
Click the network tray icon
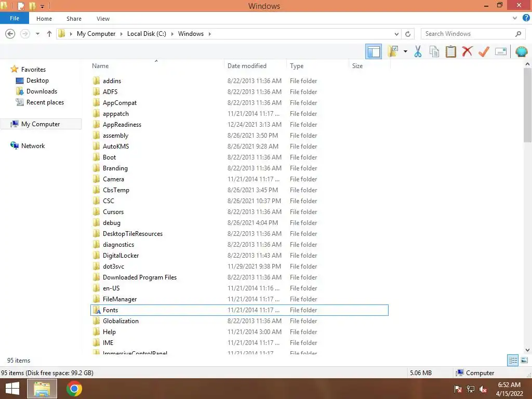pos(471,389)
